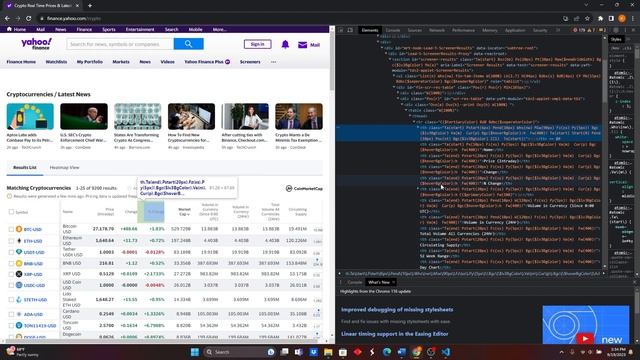Open the Windows system tray overflow chevron
The width and height of the screenshot is (640, 360).
[562, 352]
